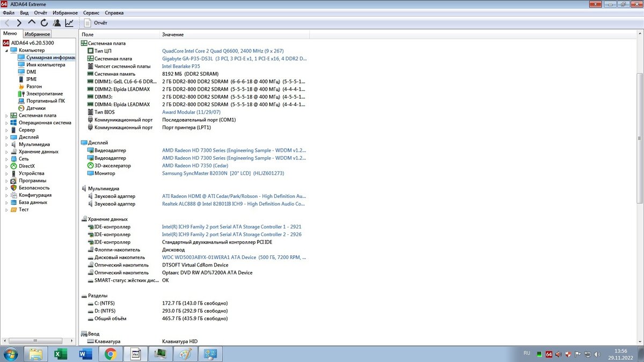Open Word from the taskbar
Image resolution: width=644 pixels, height=362 pixels.
85,354
